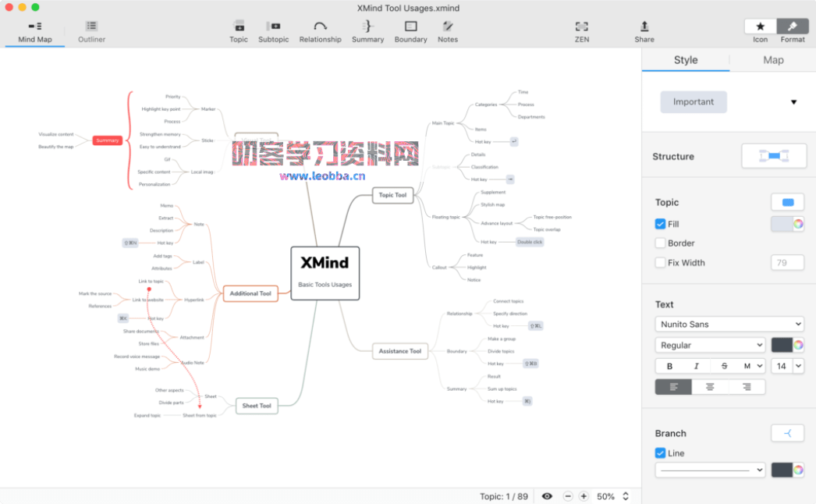Add a Subtopic using the toolbar icon

tap(273, 29)
